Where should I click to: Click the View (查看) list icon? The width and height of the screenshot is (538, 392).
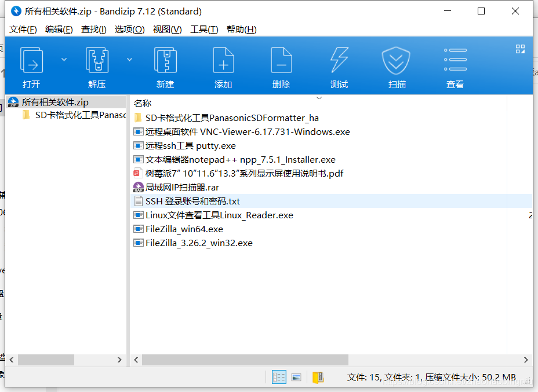(x=455, y=60)
